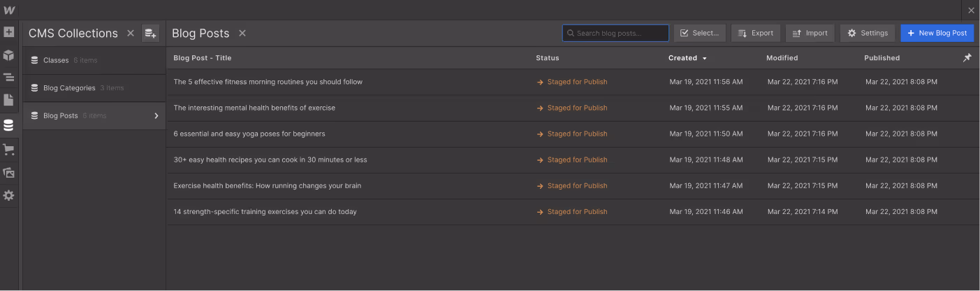Open the Symbols cube icon panel

(x=8, y=55)
